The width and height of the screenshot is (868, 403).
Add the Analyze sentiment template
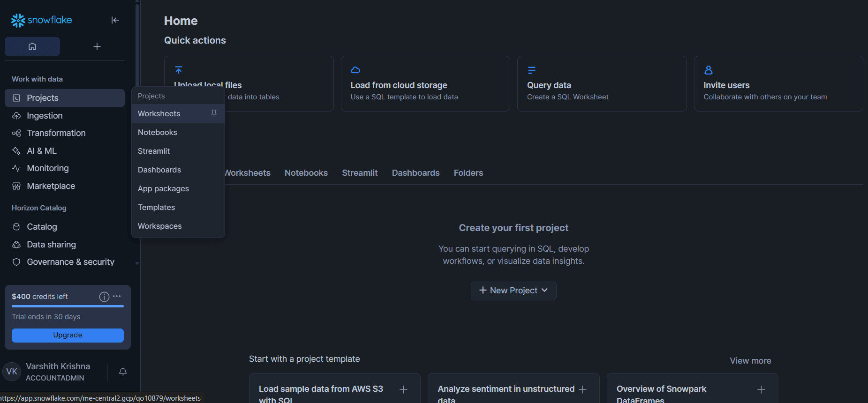click(582, 389)
